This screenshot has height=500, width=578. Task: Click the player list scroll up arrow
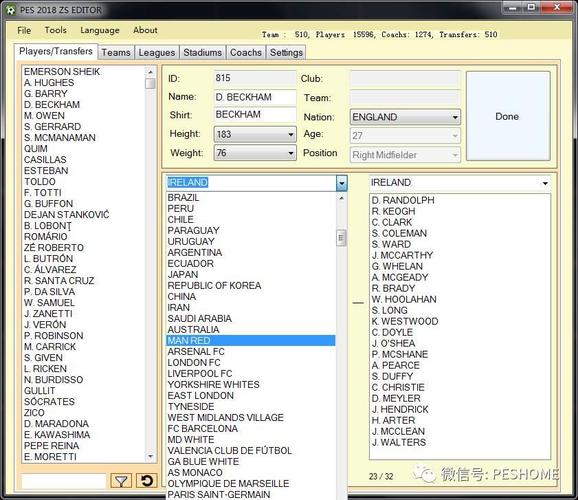point(150,72)
